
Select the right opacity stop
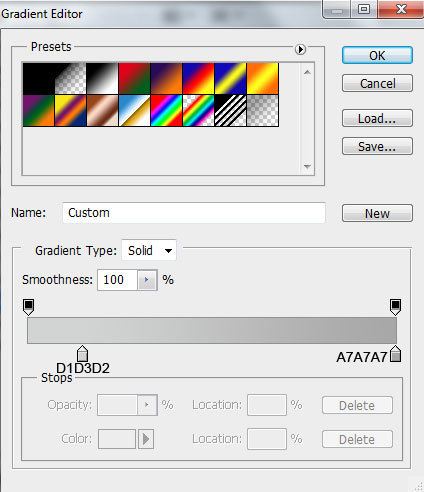coord(395,307)
